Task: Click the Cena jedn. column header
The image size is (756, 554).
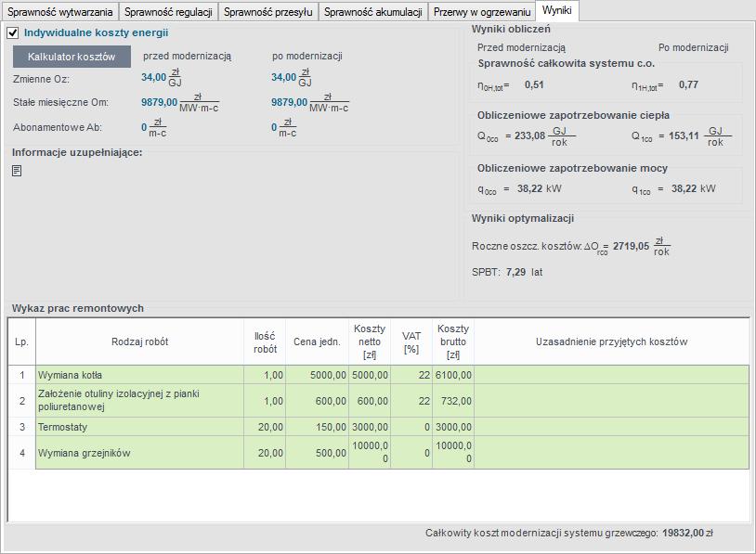Action: 317,341
